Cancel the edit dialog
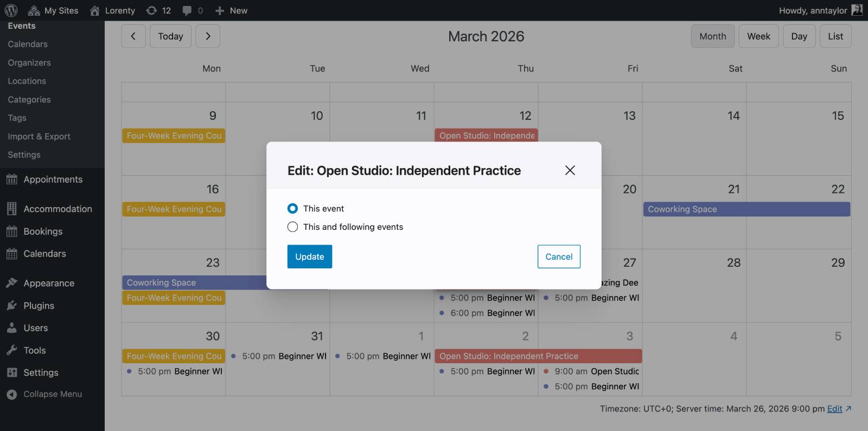The height and width of the screenshot is (431, 868). pyautogui.click(x=559, y=256)
